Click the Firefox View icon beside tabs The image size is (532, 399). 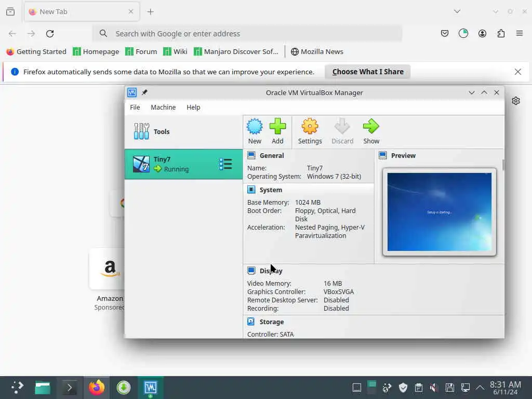coord(10,11)
